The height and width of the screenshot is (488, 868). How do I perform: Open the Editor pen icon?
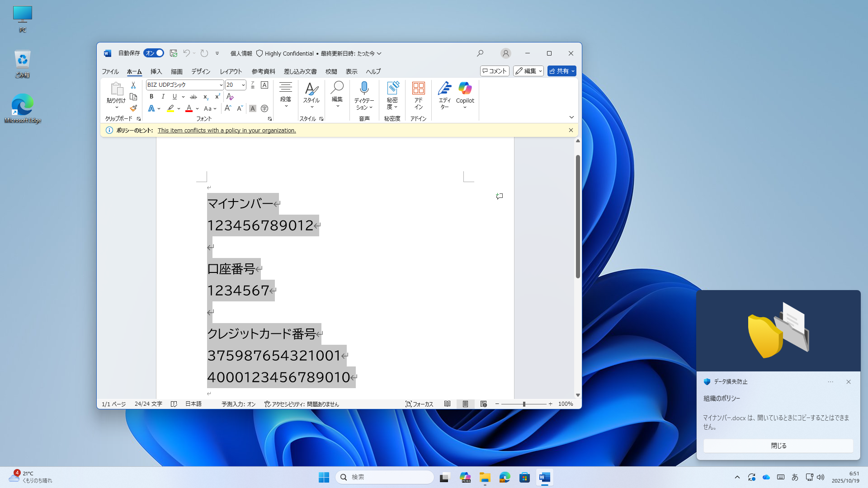[444, 89]
